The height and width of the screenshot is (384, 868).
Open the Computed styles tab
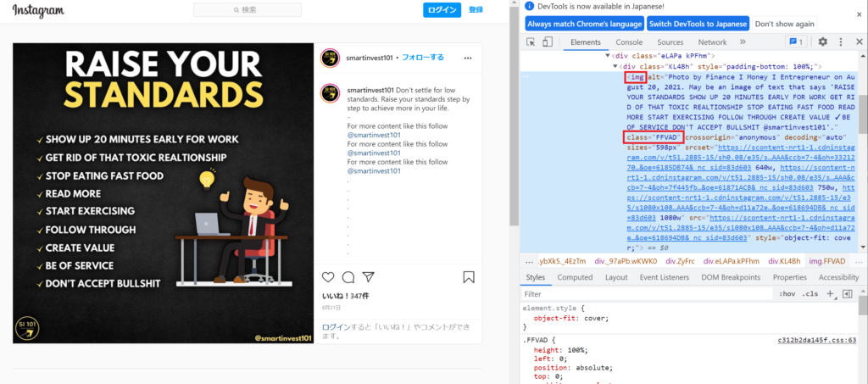coord(575,277)
